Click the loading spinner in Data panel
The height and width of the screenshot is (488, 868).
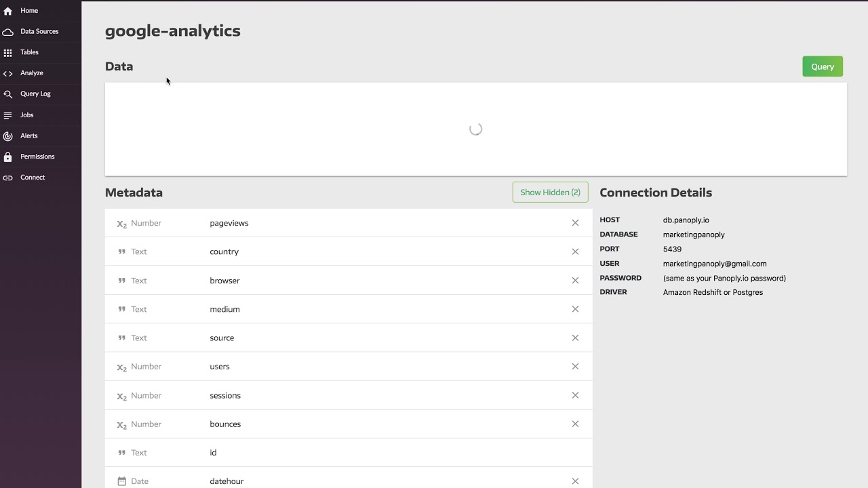[x=475, y=129]
